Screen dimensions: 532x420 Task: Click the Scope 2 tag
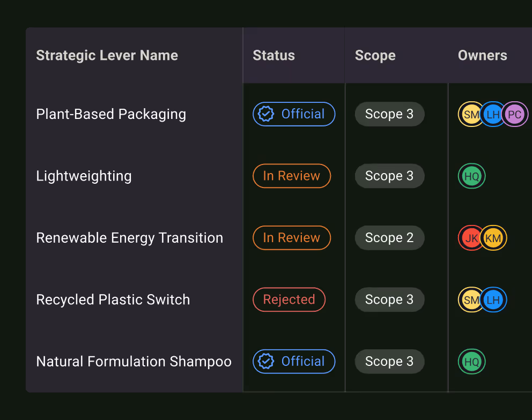[389, 238]
